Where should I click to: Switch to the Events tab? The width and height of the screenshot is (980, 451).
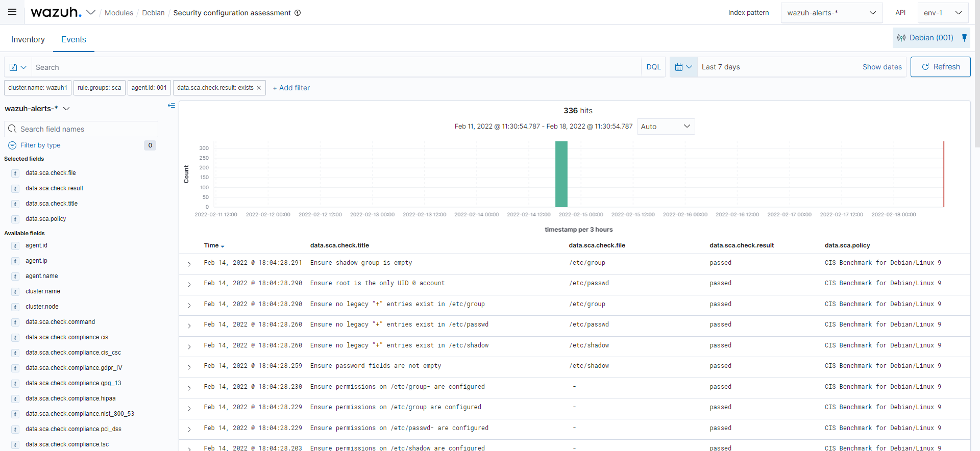(73, 39)
